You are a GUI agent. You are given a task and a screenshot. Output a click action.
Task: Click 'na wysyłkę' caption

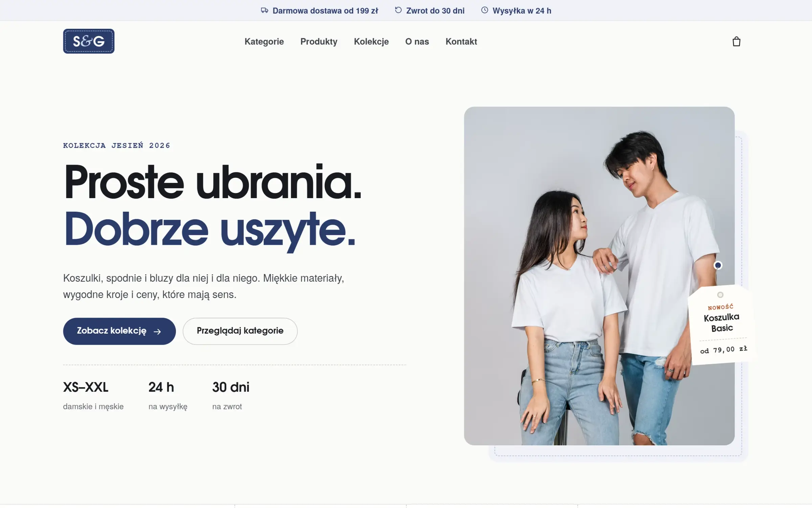pyautogui.click(x=168, y=406)
